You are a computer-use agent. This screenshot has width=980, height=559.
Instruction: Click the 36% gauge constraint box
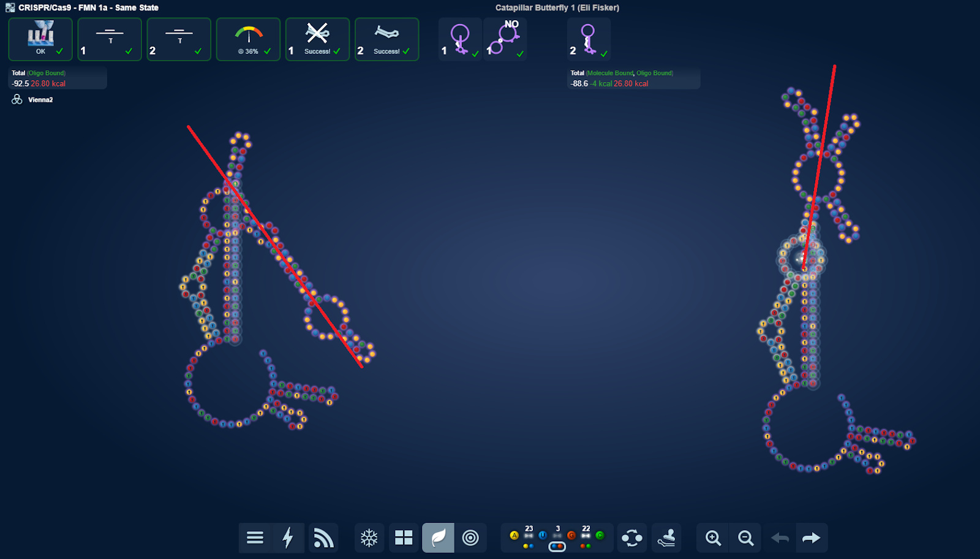248,39
